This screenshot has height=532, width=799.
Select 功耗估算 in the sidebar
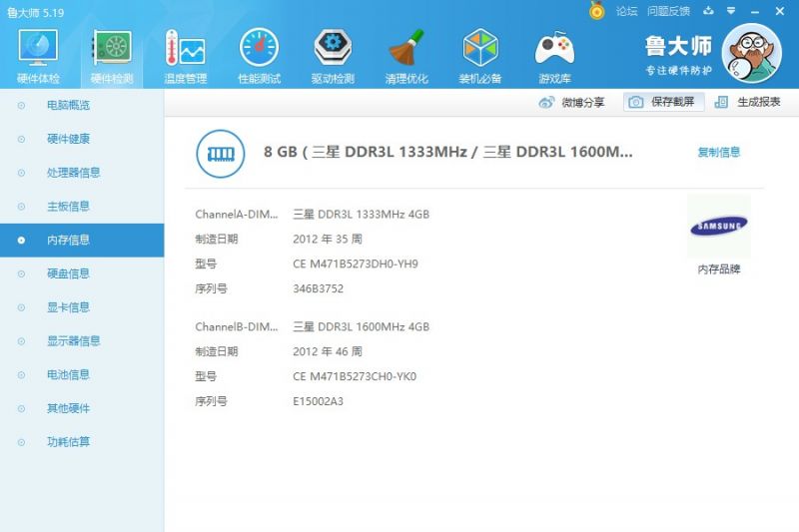coord(82,442)
